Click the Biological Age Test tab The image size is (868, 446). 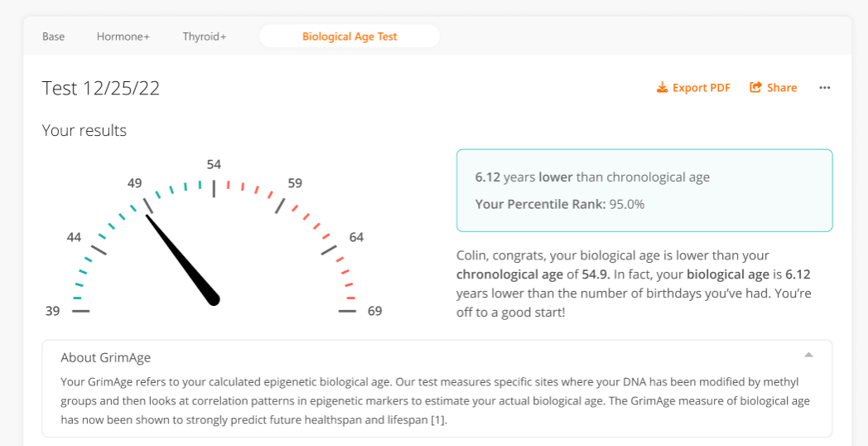[350, 36]
